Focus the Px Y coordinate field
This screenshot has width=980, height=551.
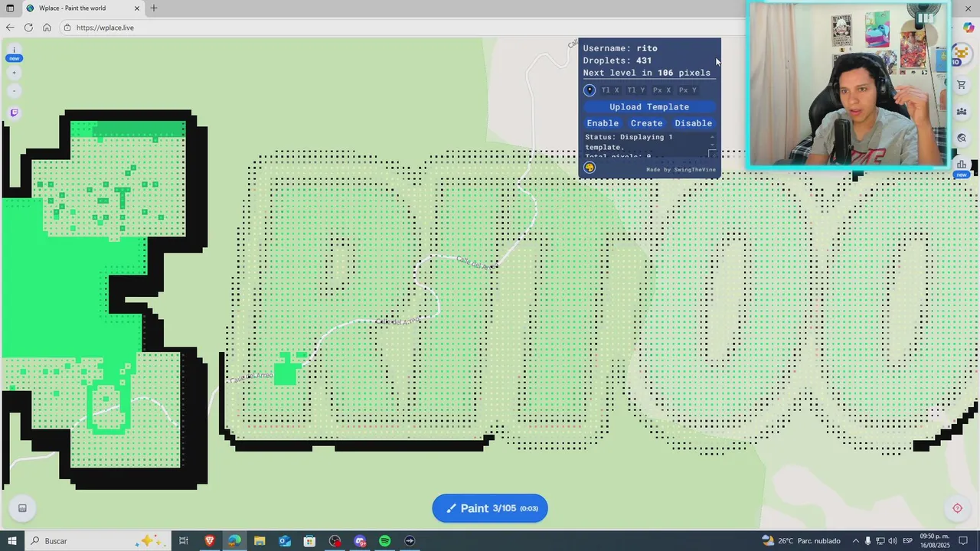688,90
